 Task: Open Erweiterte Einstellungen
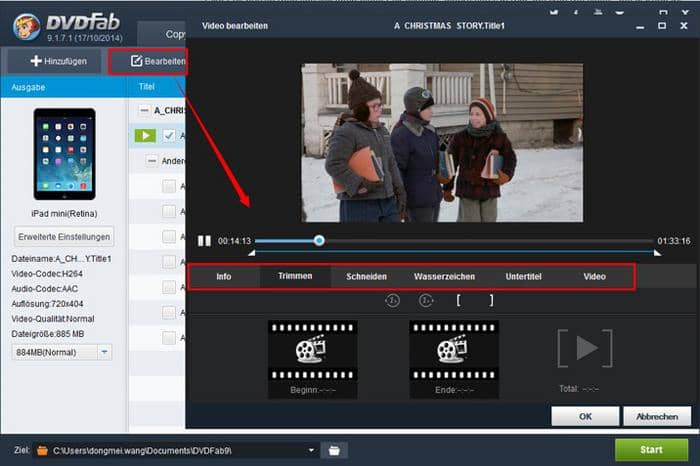64,237
